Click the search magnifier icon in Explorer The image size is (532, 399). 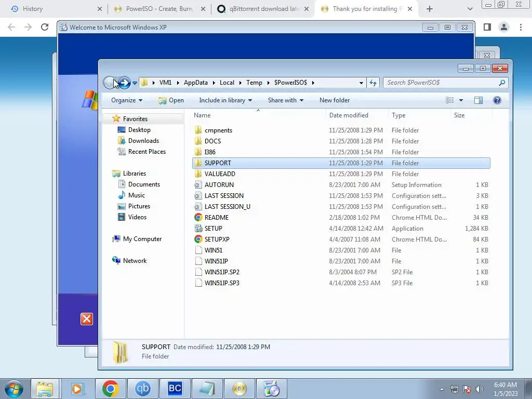coord(502,83)
